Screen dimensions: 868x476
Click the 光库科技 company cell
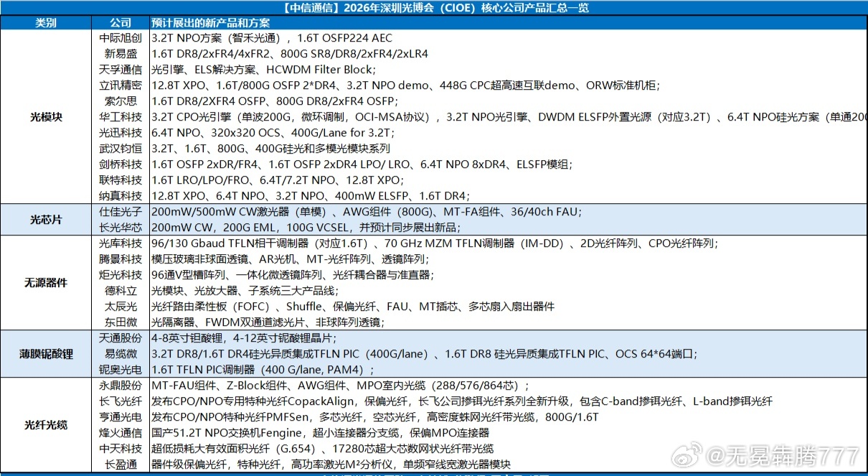click(x=121, y=243)
